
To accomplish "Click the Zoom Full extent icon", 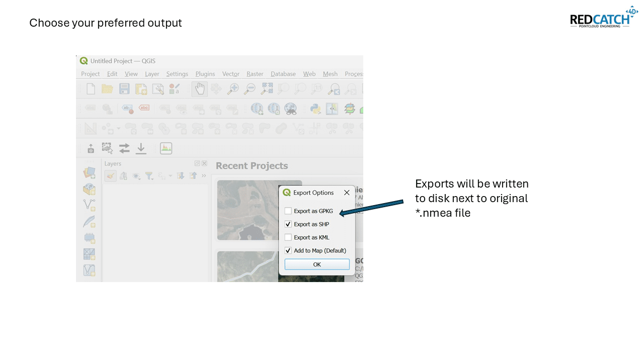I will (x=267, y=89).
